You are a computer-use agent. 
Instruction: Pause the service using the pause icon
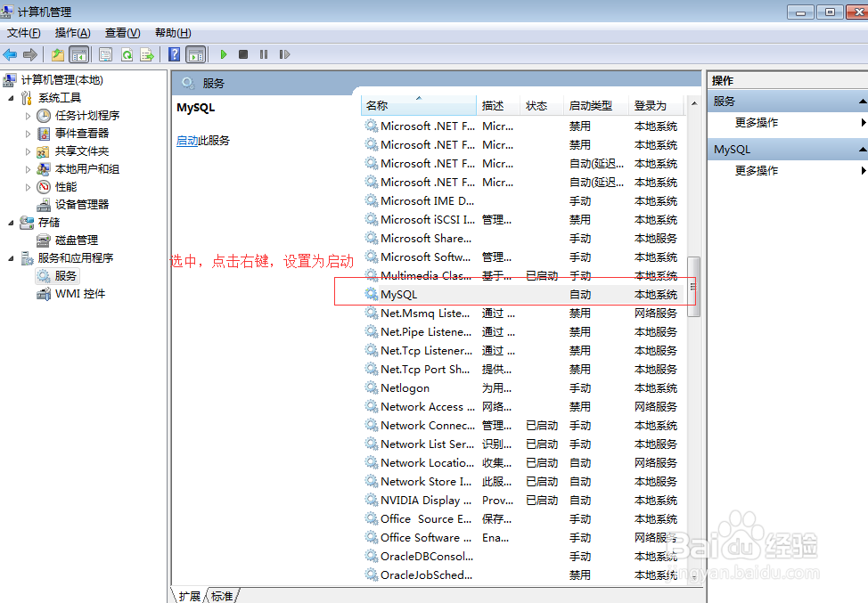tap(264, 54)
